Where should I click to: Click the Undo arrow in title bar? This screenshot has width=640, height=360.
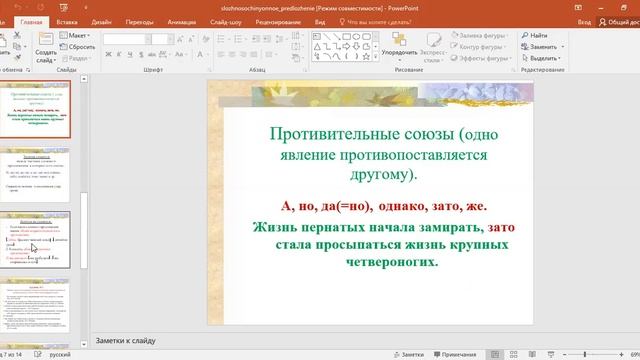18,8
